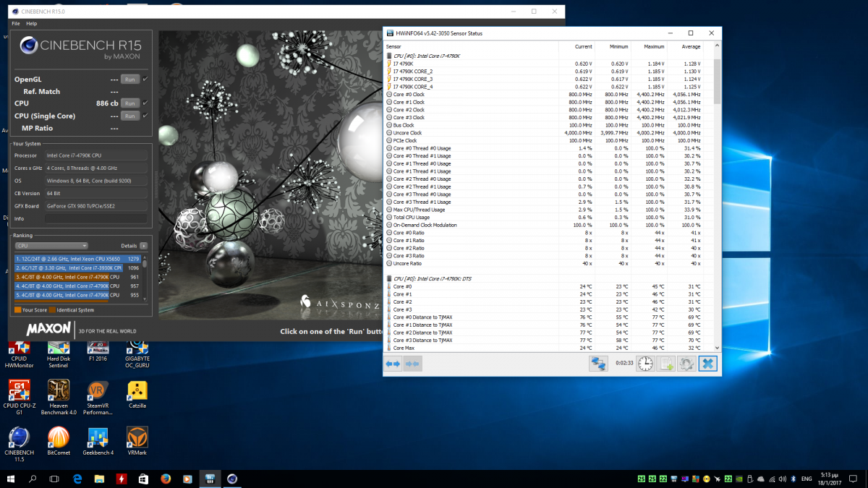Launch the Geekbench 4 desktop shortcut
Image resolution: width=868 pixels, height=488 pixels.
(98, 440)
